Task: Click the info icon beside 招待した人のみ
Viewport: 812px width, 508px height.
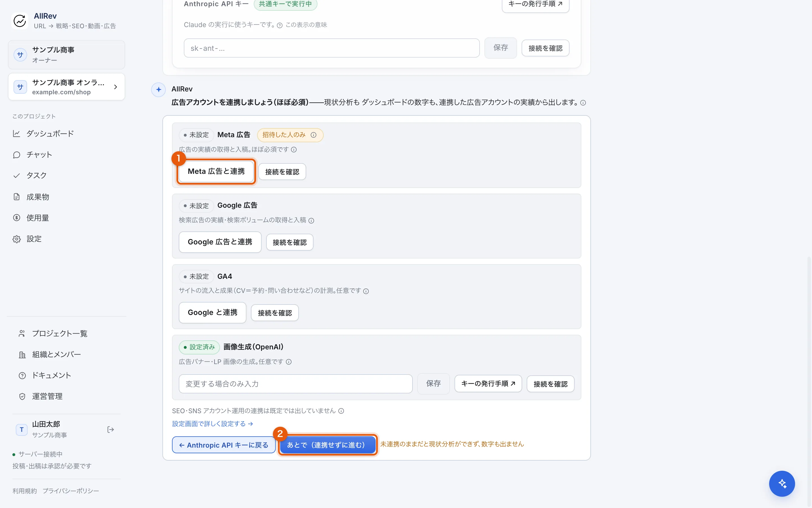Action: pos(314,135)
